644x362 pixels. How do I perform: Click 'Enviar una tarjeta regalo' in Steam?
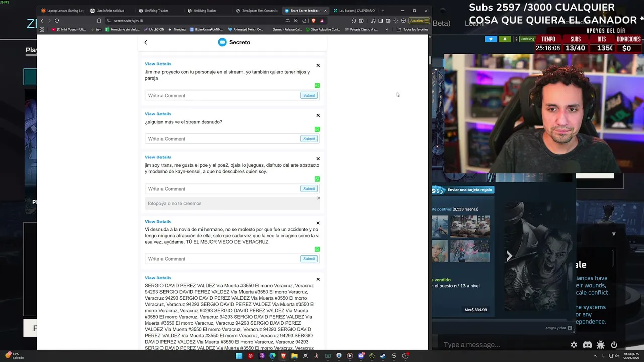point(469,190)
